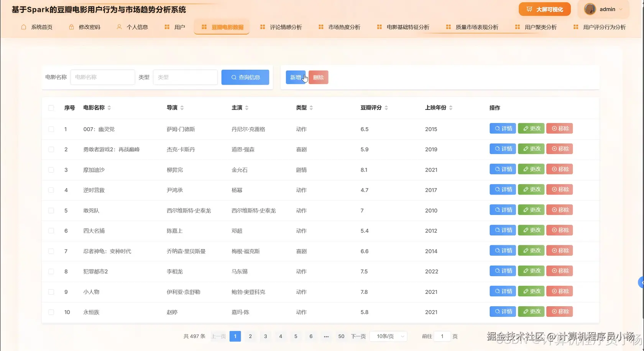Check the row for 四大名捕

tap(51, 231)
